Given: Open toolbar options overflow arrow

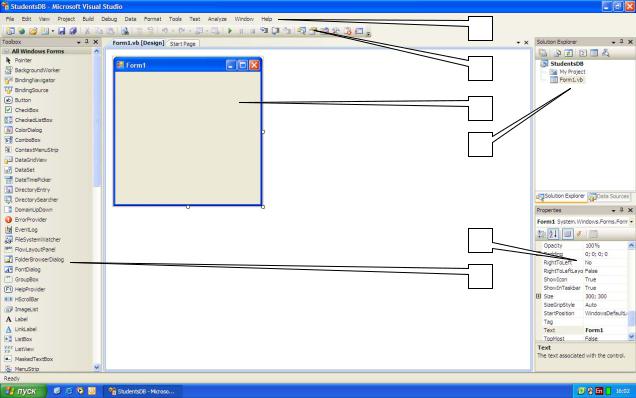Looking at the screenshot, I should coord(368,34).
